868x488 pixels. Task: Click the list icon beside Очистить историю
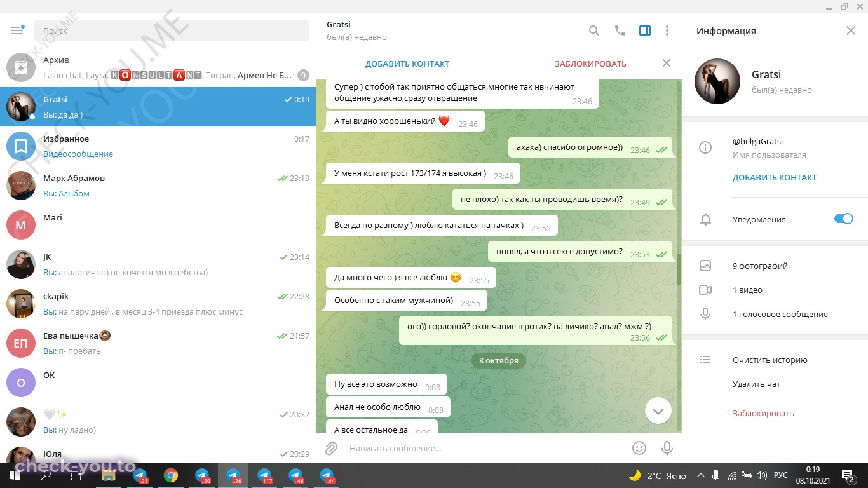[705, 360]
